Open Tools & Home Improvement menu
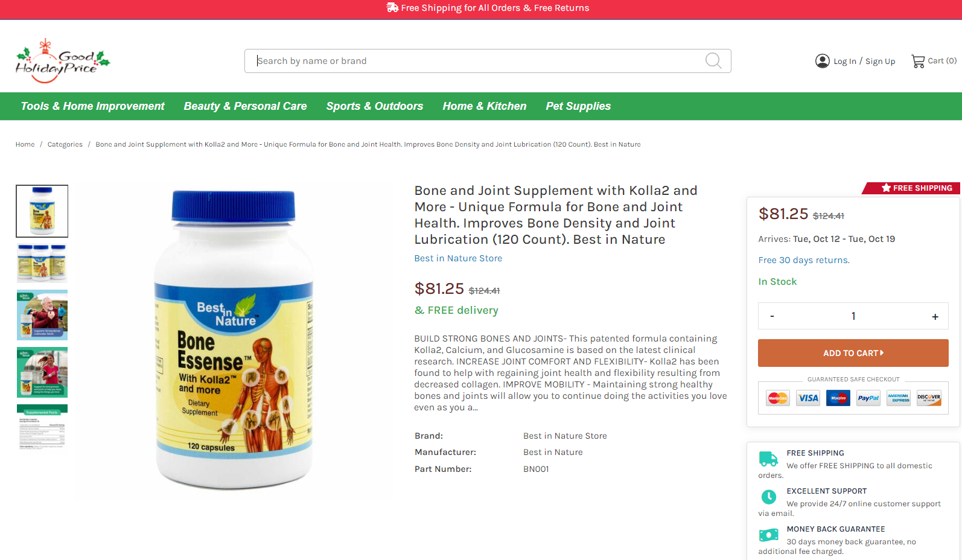Screen dimensions: 962x560 92,106
